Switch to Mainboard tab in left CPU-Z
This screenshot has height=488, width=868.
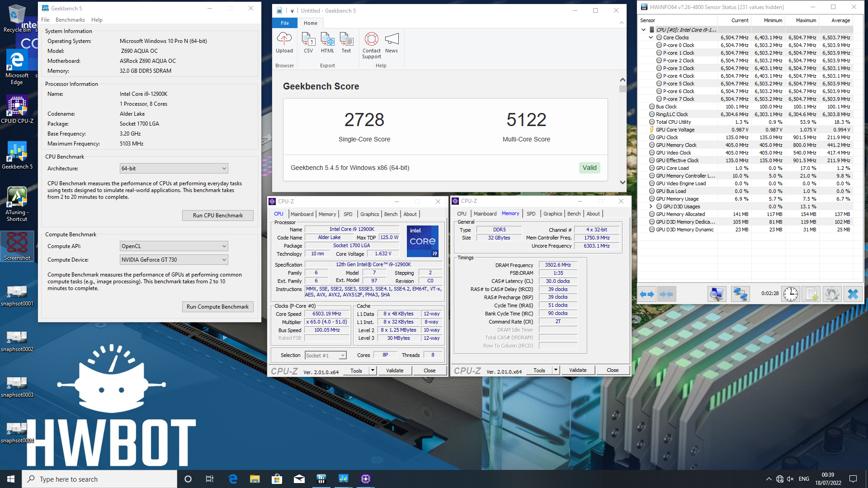tap(302, 214)
